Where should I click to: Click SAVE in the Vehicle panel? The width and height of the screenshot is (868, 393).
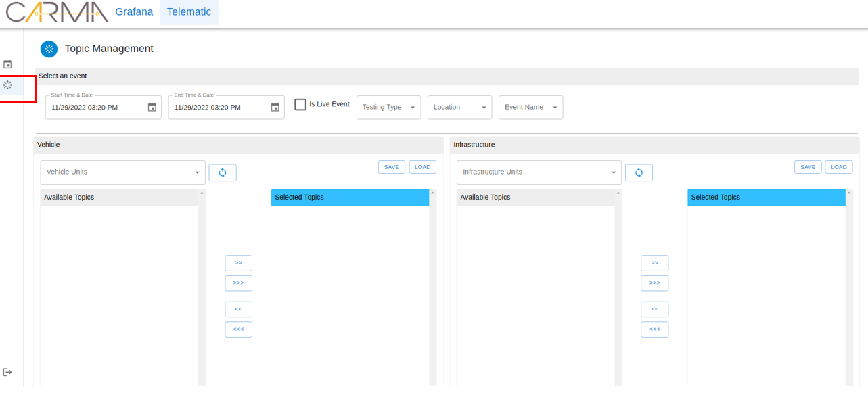coord(391,166)
